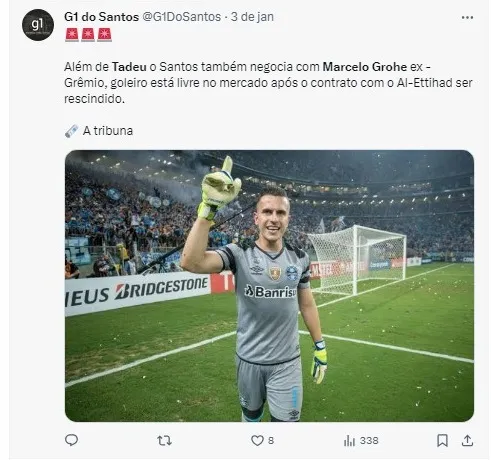This screenshot has height=460, width=491.
Task: Click the 8 likes count
Action: click(x=271, y=441)
